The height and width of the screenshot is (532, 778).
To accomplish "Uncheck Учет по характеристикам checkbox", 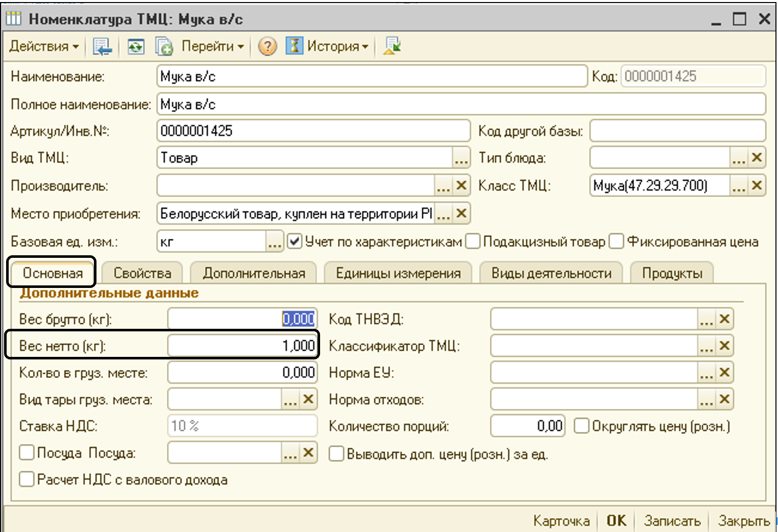I will click(295, 241).
